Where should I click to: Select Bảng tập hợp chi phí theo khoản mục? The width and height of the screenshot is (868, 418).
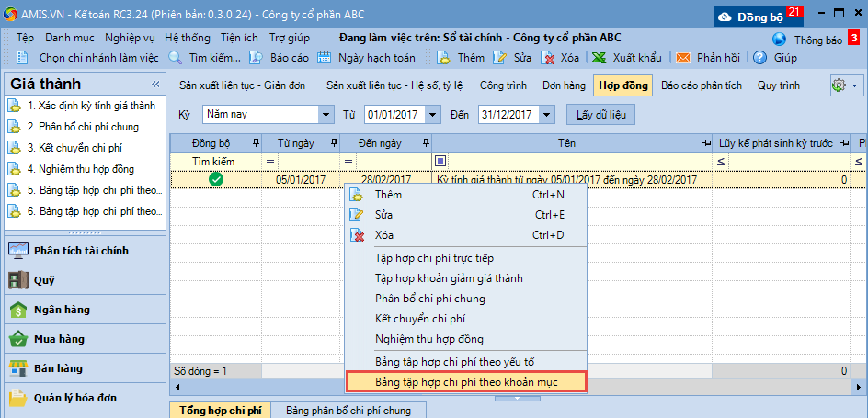tap(465, 380)
